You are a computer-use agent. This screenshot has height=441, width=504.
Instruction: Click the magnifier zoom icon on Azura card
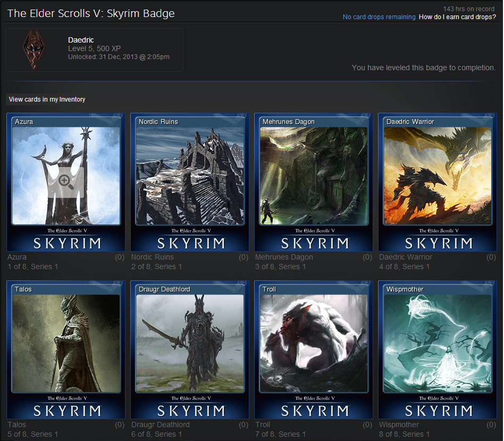(x=66, y=182)
